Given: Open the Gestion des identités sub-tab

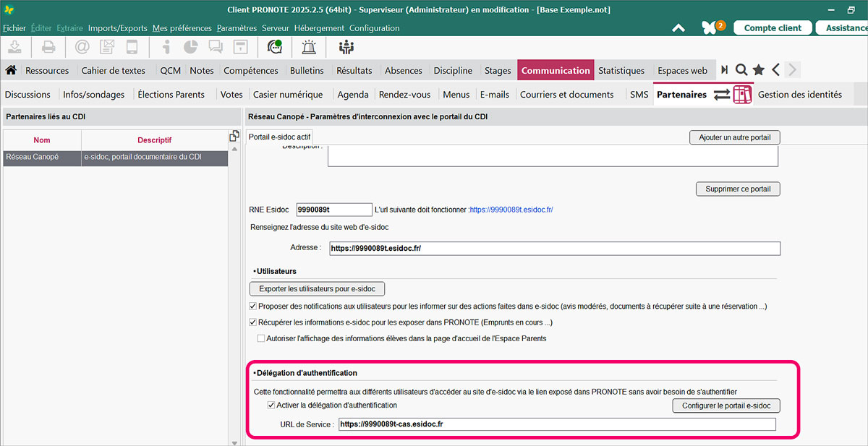Looking at the screenshot, I should point(800,95).
